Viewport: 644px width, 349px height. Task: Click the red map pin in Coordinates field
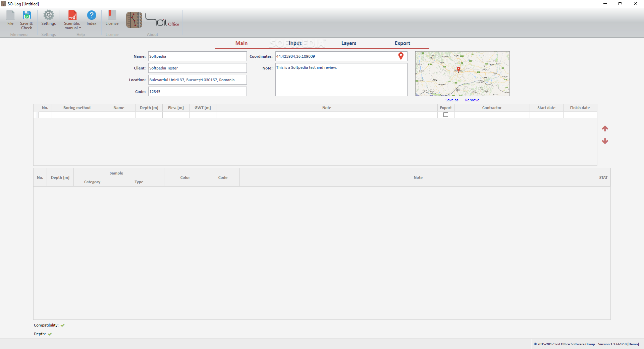tap(401, 56)
